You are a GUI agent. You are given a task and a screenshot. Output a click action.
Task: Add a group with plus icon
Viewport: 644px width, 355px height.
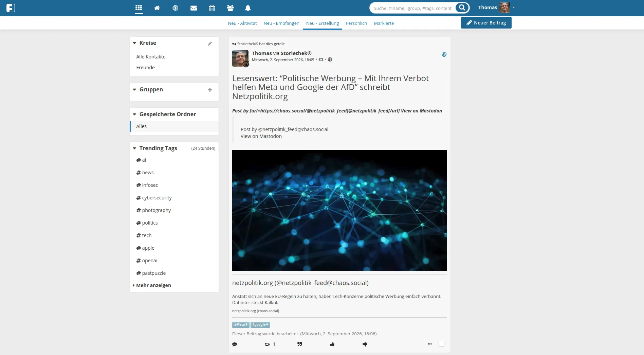point(210,90)
